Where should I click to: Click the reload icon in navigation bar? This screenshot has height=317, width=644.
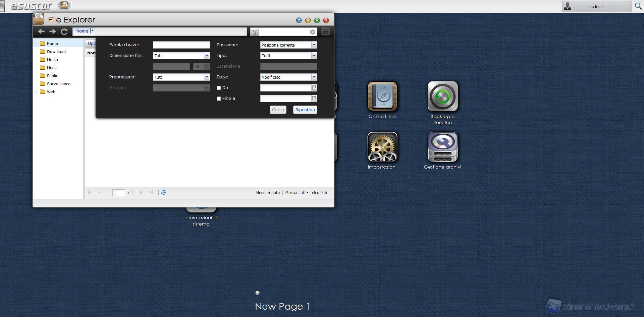pos(64,31)
